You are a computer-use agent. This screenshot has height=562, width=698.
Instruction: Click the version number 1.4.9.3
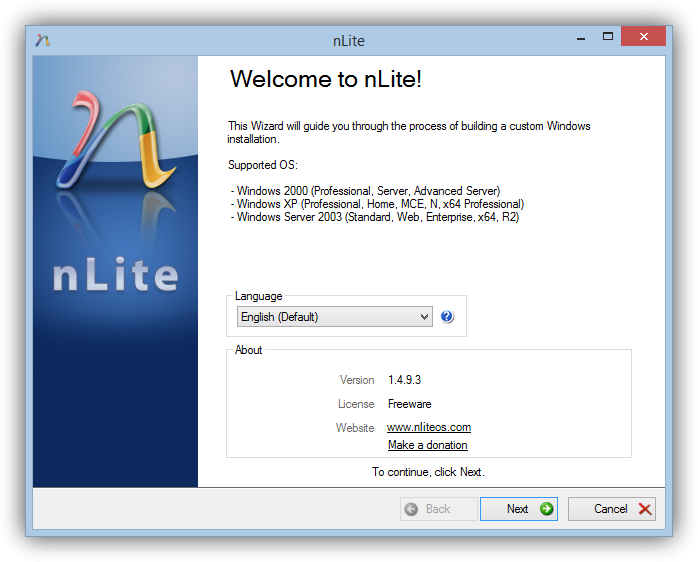[x=404, y=380]
